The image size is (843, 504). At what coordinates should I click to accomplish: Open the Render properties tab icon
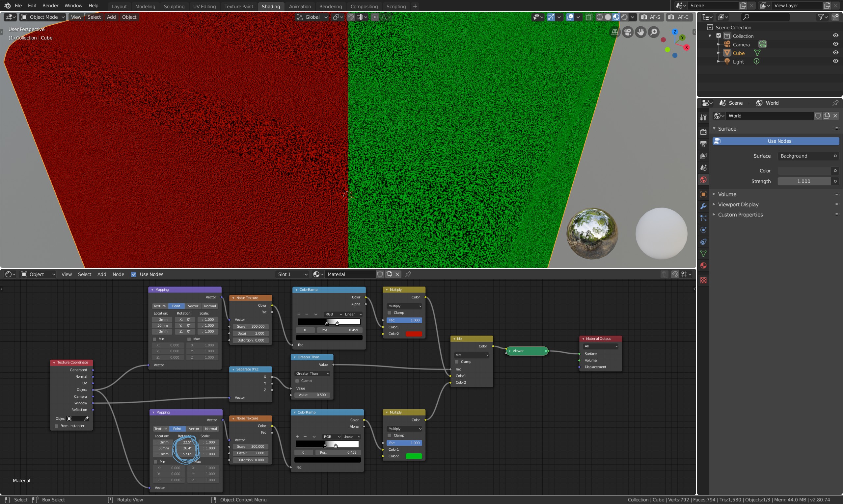703,132
